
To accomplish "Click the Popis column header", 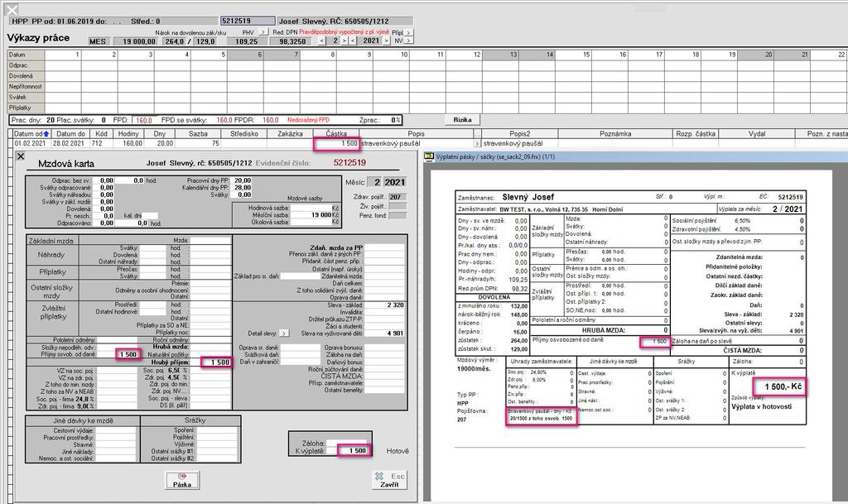I will [x=417, y=134].
